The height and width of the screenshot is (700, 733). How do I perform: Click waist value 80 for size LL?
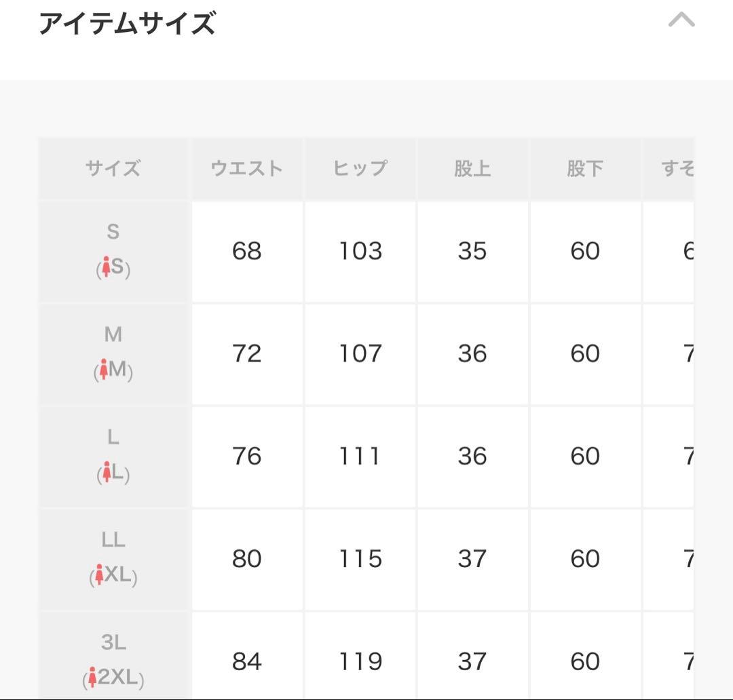[x=246, y=559]
